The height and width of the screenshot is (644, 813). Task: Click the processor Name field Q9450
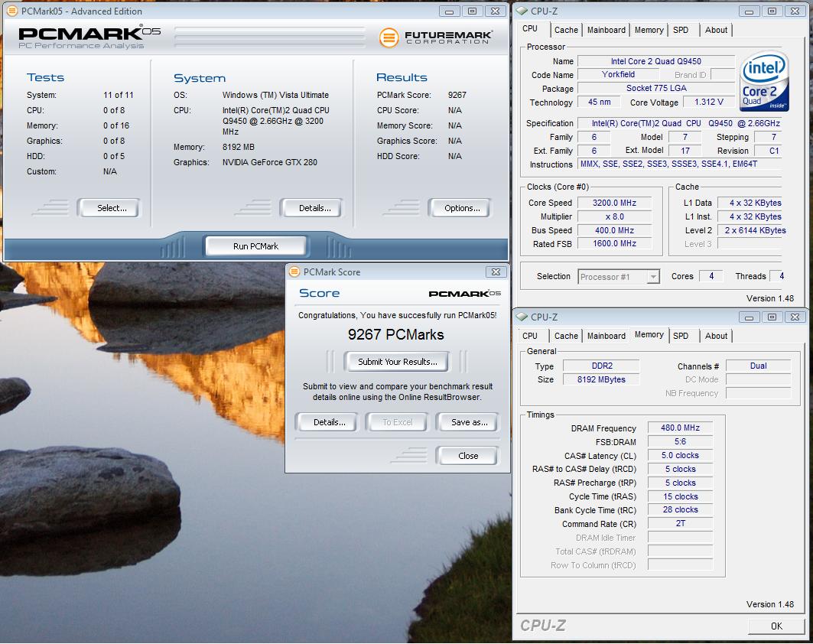click(x=656, y=62)
